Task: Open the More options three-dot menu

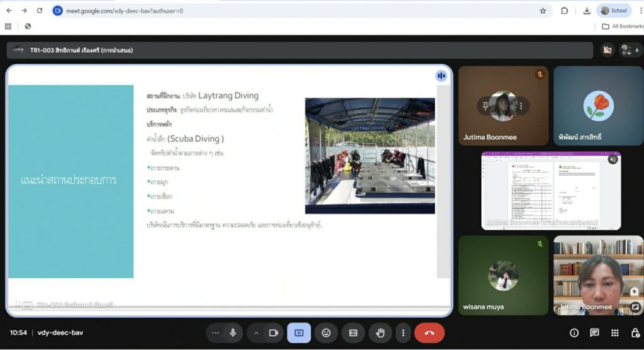Action: [403, 332]
